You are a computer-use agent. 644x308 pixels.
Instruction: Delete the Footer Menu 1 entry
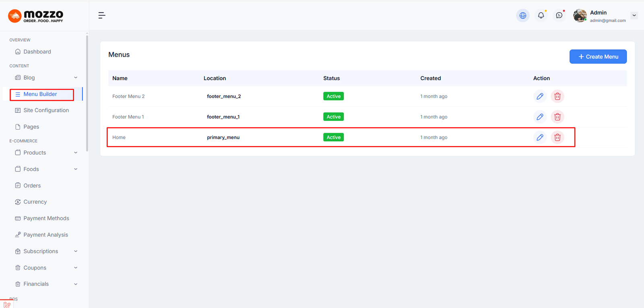click(557, 117)
